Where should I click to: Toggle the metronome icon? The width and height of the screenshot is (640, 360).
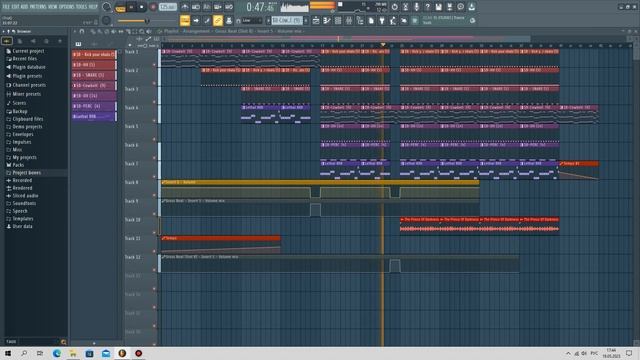coord(185,7)
